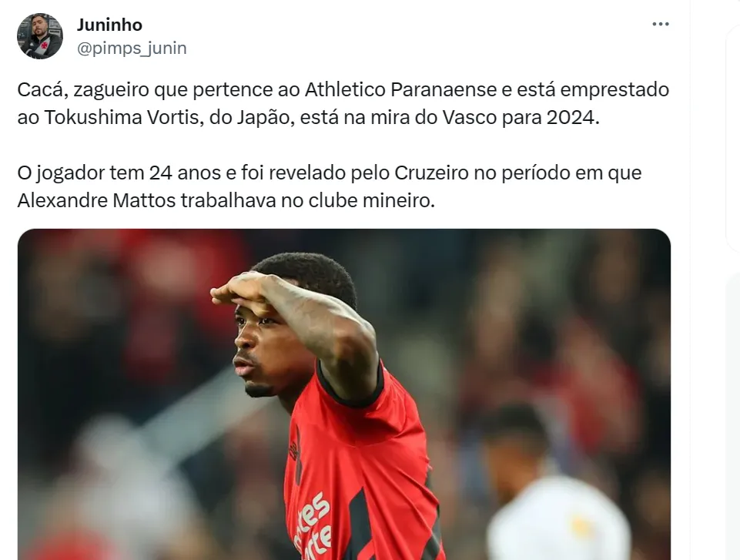Click the tweet's opening word "Cacá"

point(39,89)
